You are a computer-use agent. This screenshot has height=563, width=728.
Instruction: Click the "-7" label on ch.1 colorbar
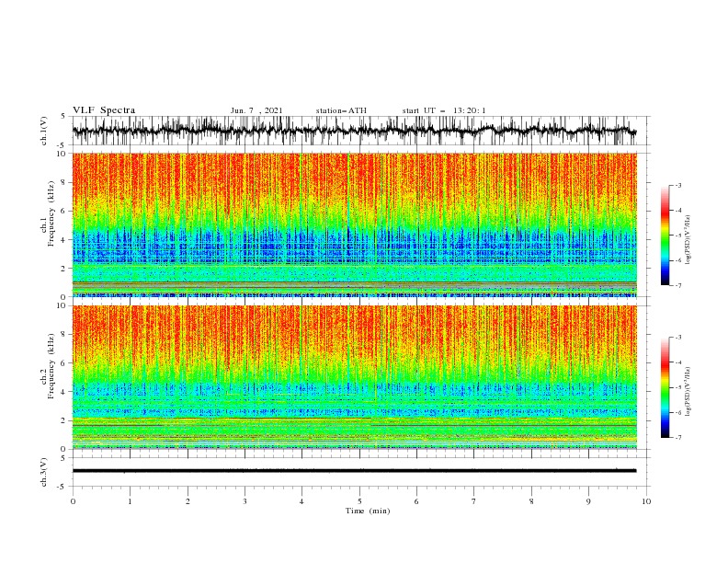(x=678, y=285)
